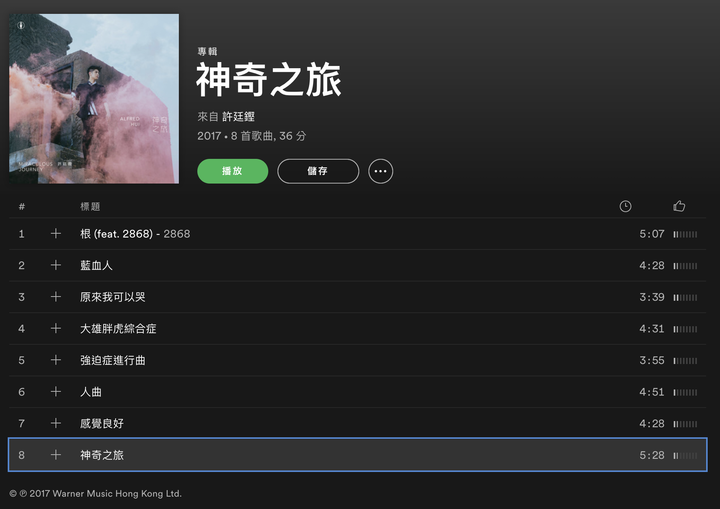Select track row 藍血人
This screenshot has width=720, height=509.
pos(358,265)
